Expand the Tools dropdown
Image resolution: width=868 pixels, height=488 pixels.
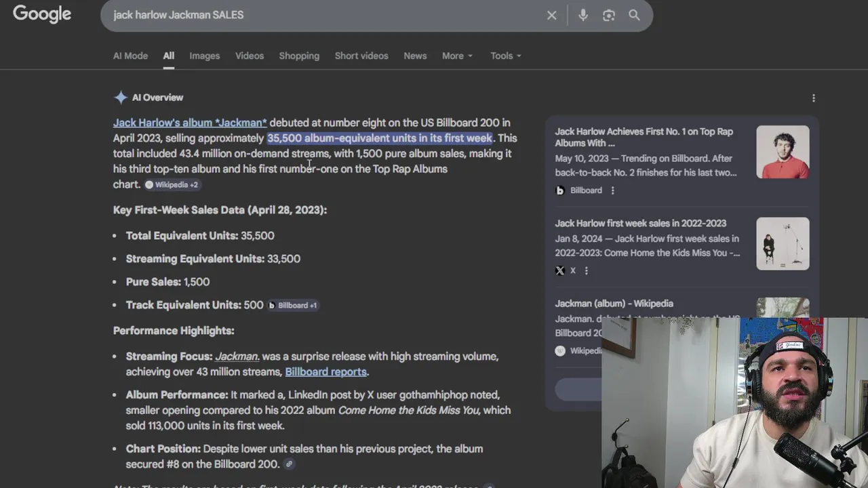click(x=506, y=56)
